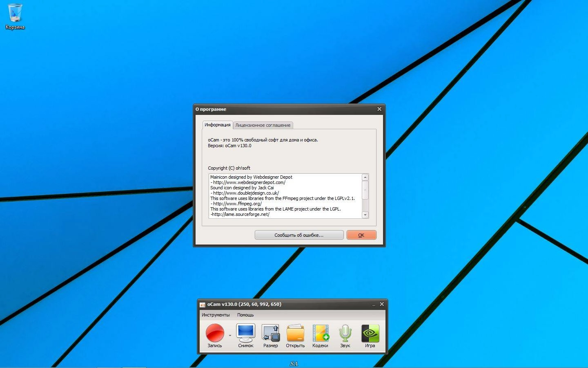
Task: Confirm the dialog with OK
Action: (361, 235)
